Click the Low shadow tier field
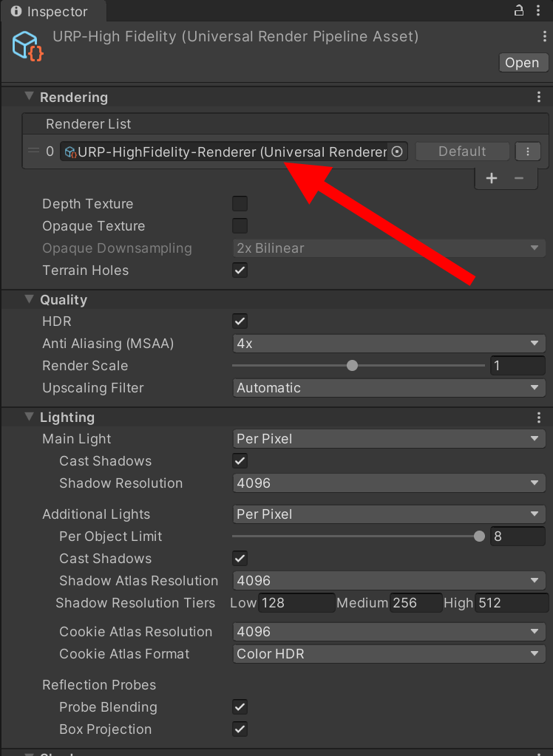 tap(296, 603)
